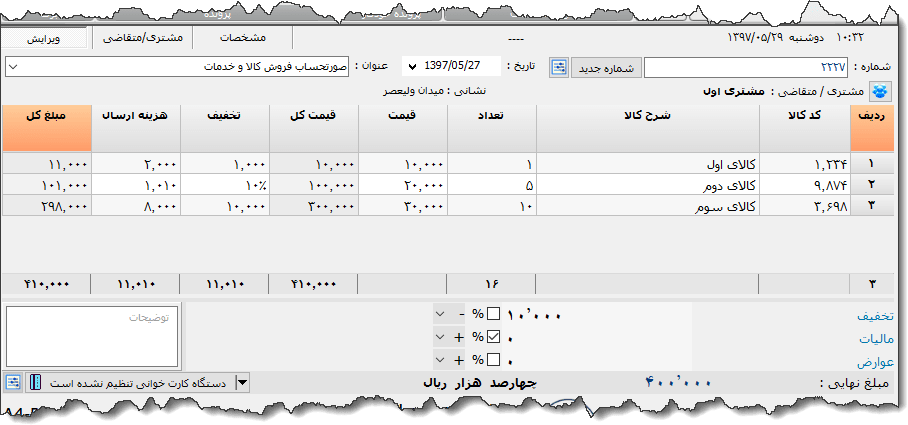Click the مبلغ کل column header
Screen dimensions: 908x425
tap(46, 128)
